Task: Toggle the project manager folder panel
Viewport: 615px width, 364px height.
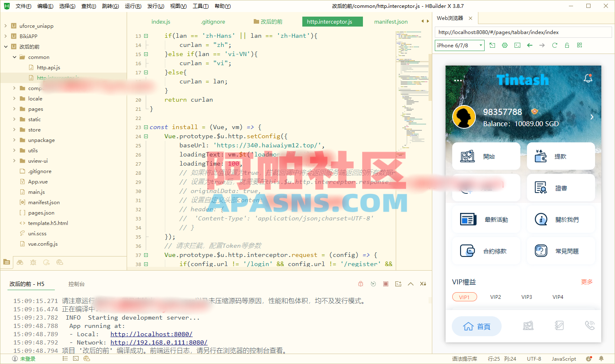Action: (7, 262)
